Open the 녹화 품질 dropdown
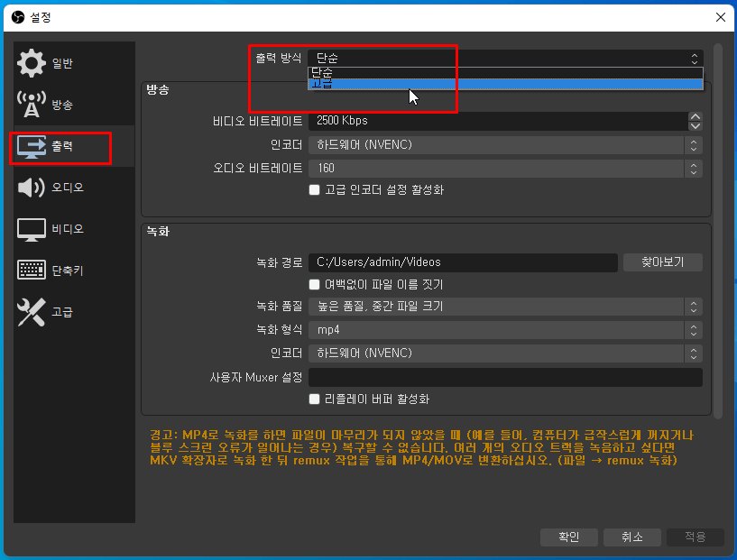 tap(505, 307)
